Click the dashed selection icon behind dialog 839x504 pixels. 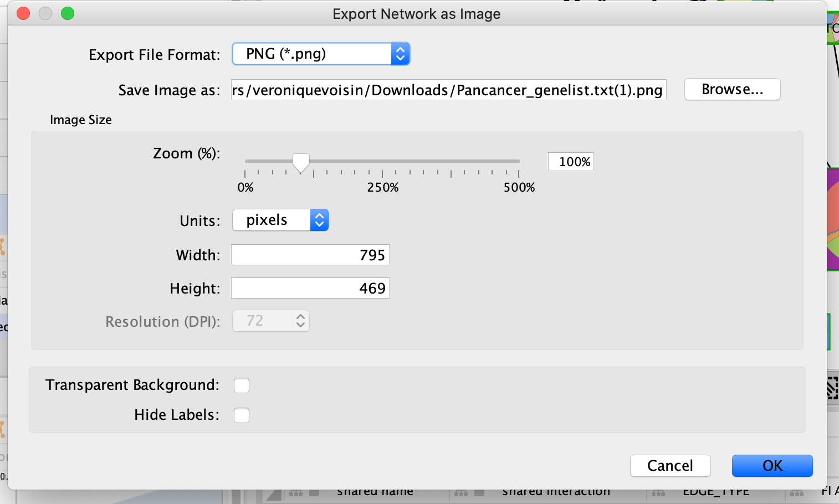tap(832, 388)
